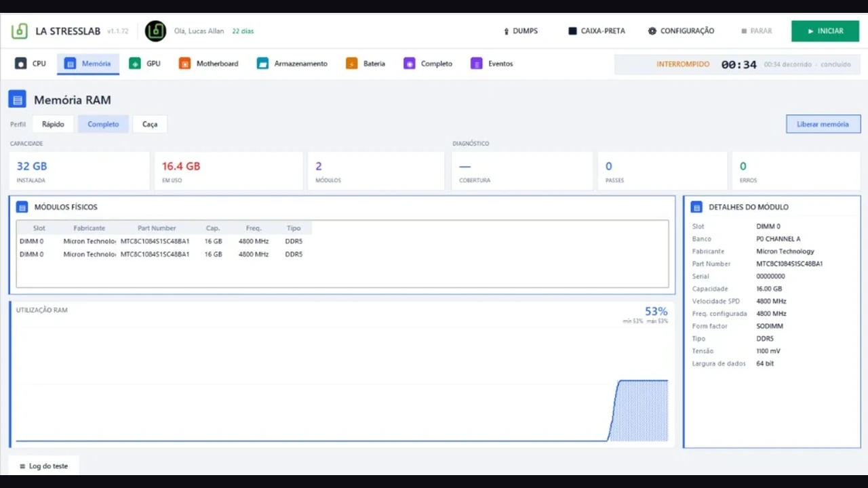The image size is (868, 488).
Task: Expand the Log do teste
Action: point(43,466)
